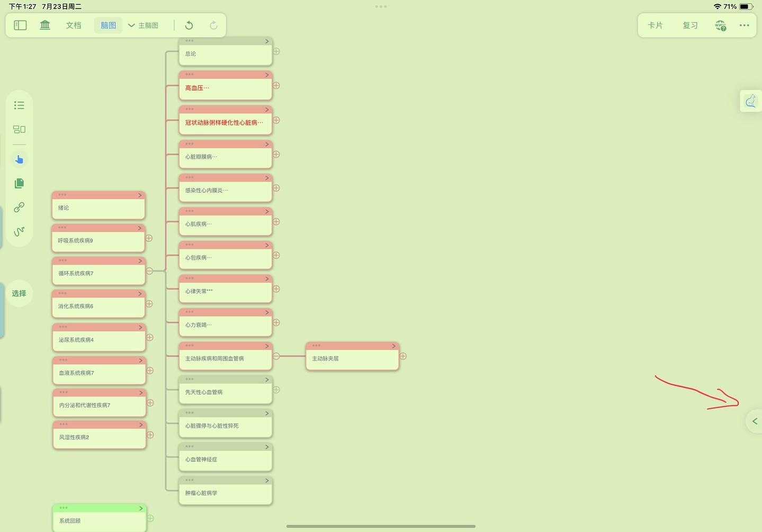The width and height of the screenshot is (762, 532).
Task: Expand the right side panel arrow
Action: (754, 421)
